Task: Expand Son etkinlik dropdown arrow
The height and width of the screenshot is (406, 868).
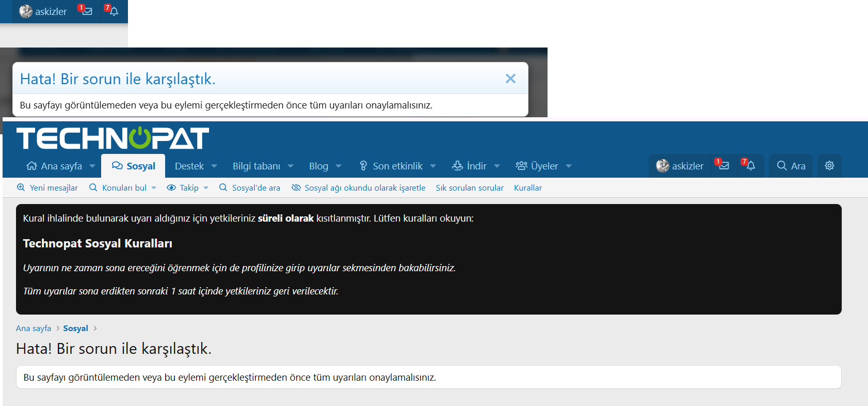Action: [433, 166]
